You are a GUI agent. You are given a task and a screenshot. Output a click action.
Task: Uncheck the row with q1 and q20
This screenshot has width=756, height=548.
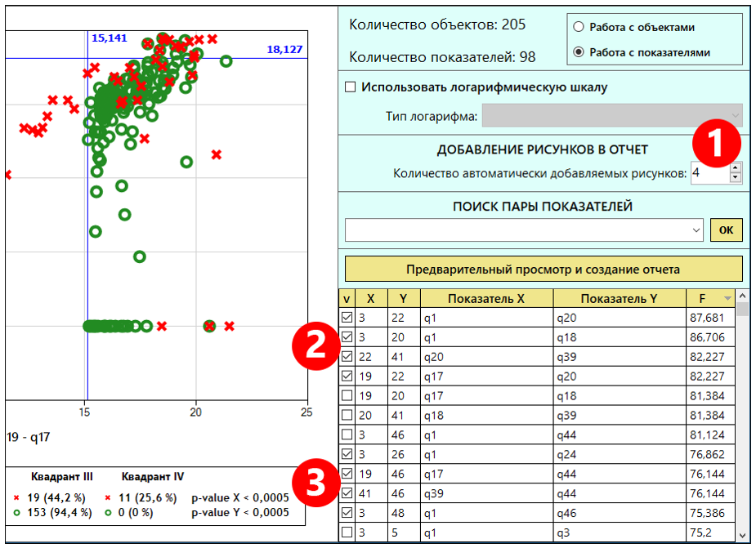[x=347, y=318]
